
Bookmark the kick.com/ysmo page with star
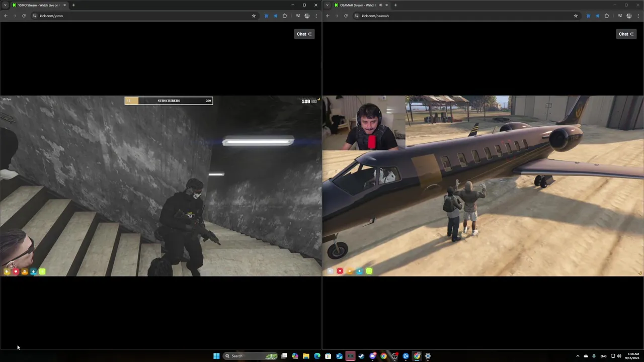pyautogui.click(x=254, y=16)
